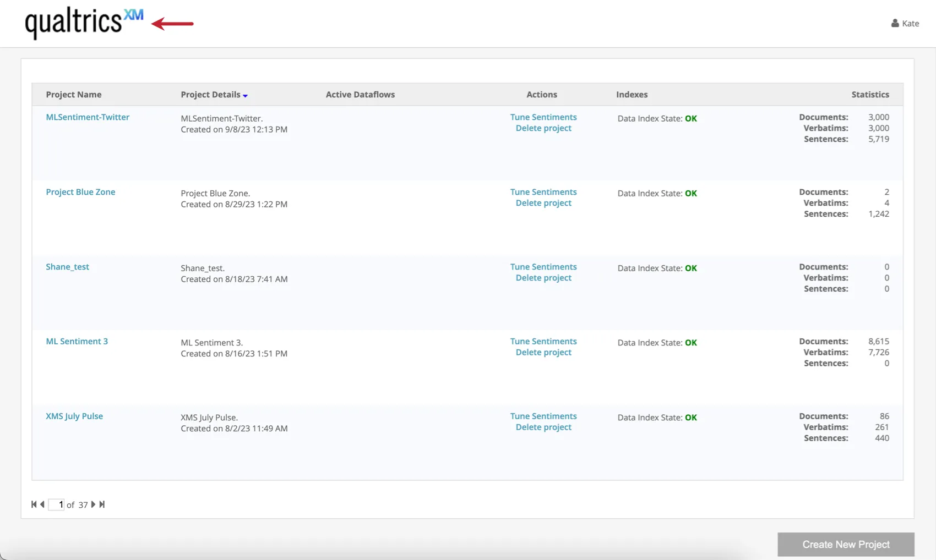Image resolution: width=936 pixels, height=560 pixels.
Task: Click the Qualtrics XM logo
Action: (x=84, y=22)
